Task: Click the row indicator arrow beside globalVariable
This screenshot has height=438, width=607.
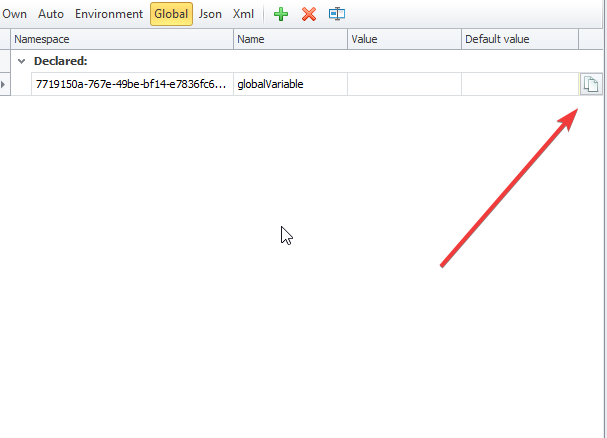Action: click(3, 84)
